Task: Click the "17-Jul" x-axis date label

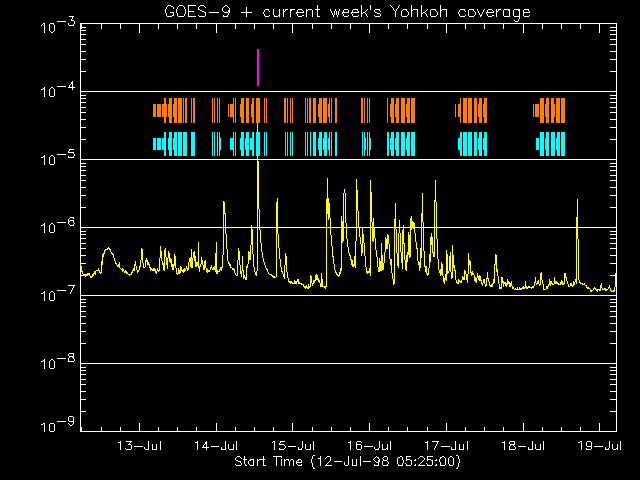Action: coord(446,445)
